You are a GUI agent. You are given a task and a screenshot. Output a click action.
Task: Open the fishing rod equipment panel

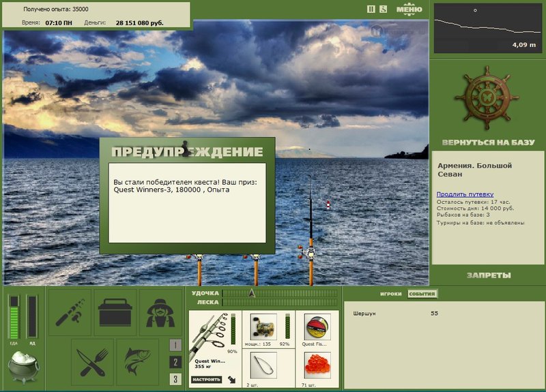(70, 312)
